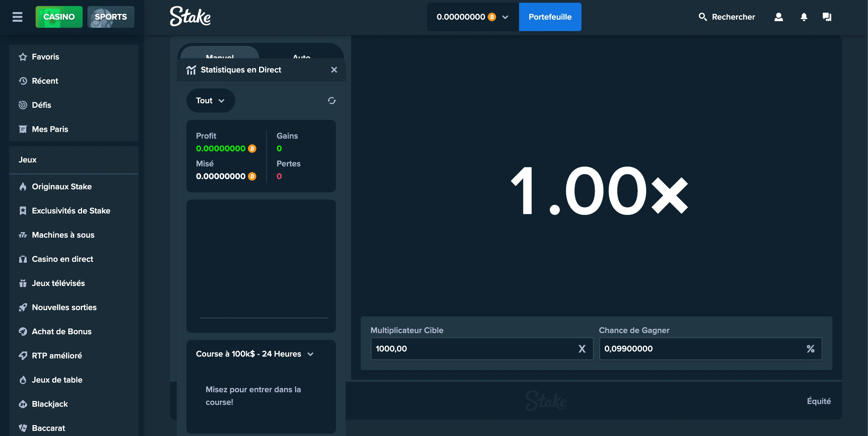Click the Nouvelles sorties rocket icon
Viewport: 868px width, 436px height.
[23, 307]
